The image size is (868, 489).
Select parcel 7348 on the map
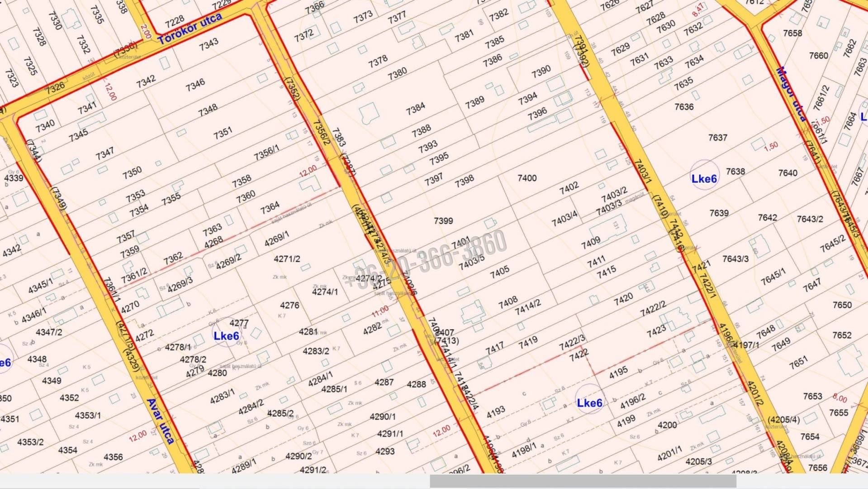(x=208, y=110)
